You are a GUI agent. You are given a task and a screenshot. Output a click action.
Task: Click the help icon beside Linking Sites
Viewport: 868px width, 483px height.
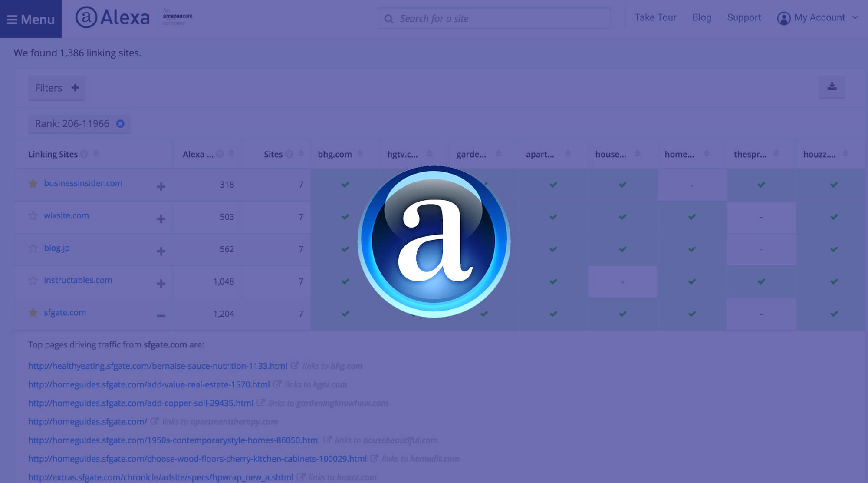tap(84, 154)
